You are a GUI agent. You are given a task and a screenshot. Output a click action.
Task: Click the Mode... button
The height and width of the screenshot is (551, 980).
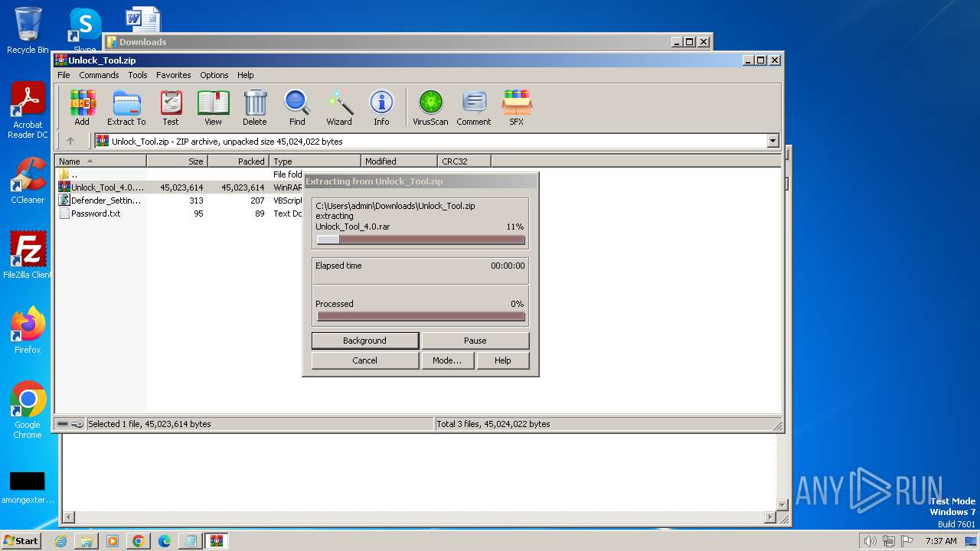click(x=447, y=360)
